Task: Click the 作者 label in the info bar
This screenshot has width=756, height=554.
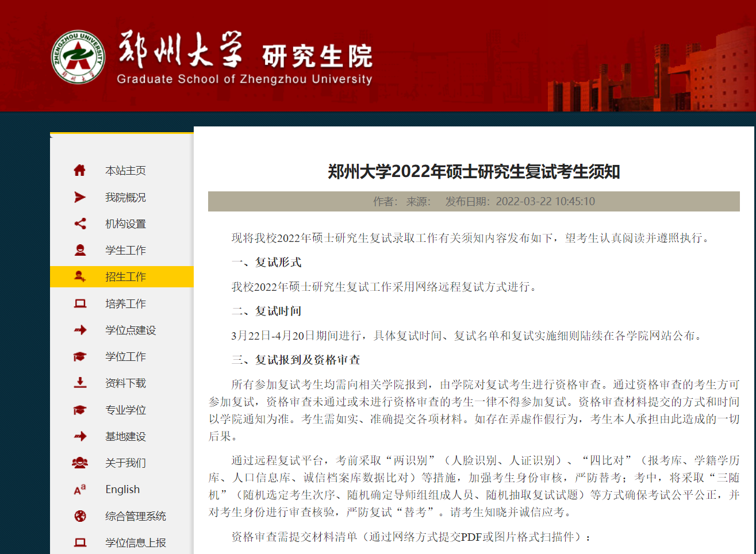Action: (385, 202)
